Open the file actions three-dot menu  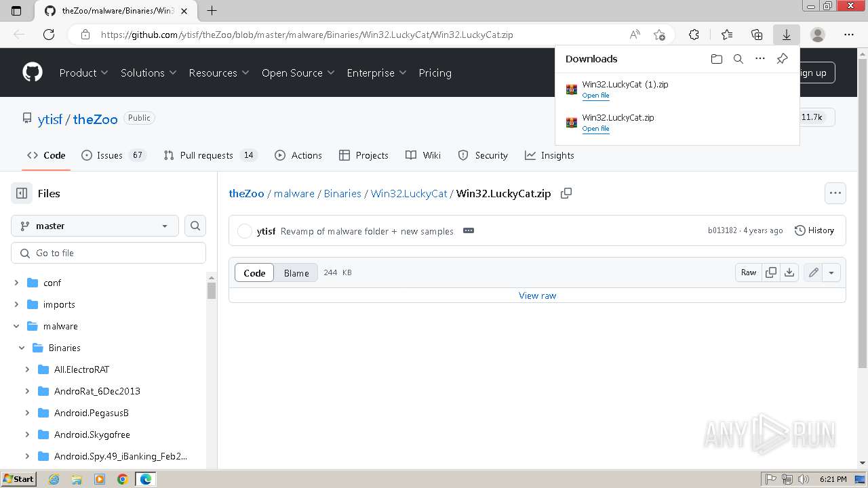pyautogui.click(x=835, y=193)
